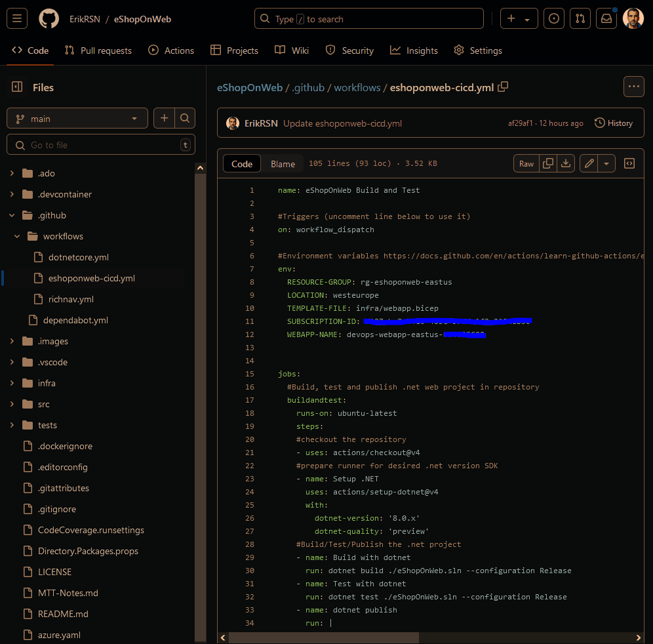Open azure.yaml file in tree
653x644 pixels.
point(59,635)
